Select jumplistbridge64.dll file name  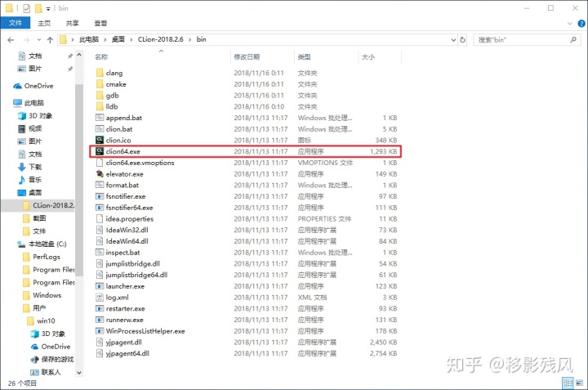point(136,275)
